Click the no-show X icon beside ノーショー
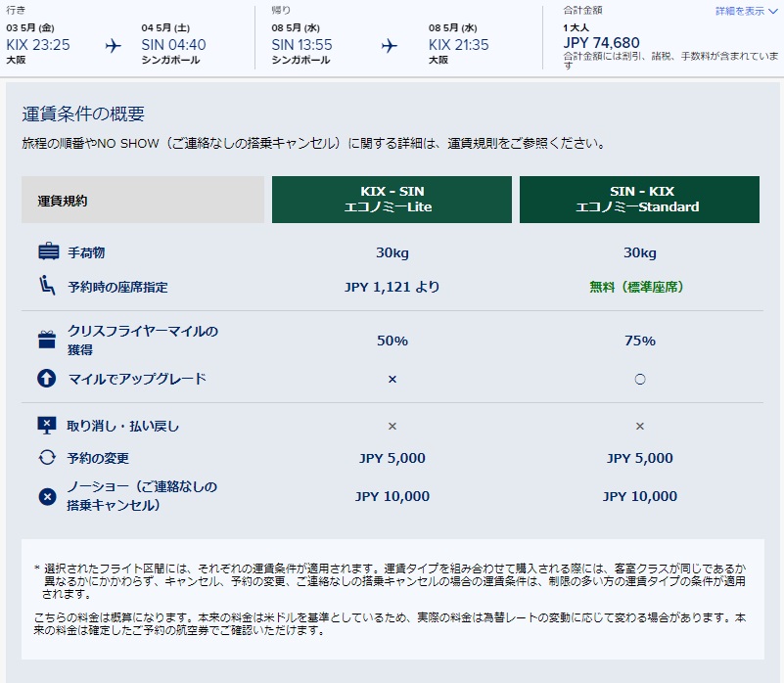Image resolution: width=784 pixels, height=683 pixels. click(47, 496)
